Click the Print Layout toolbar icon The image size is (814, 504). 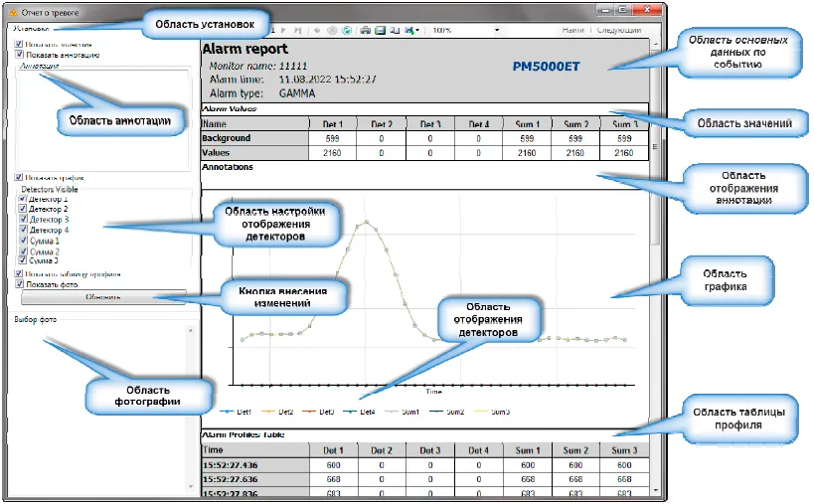click(381, 31)
